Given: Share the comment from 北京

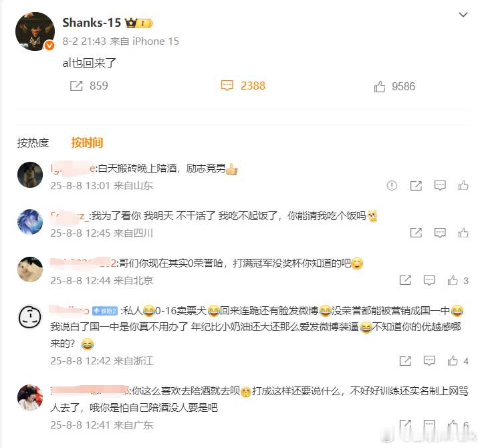Looking at the screenshot, I should (x=405, y=280).
